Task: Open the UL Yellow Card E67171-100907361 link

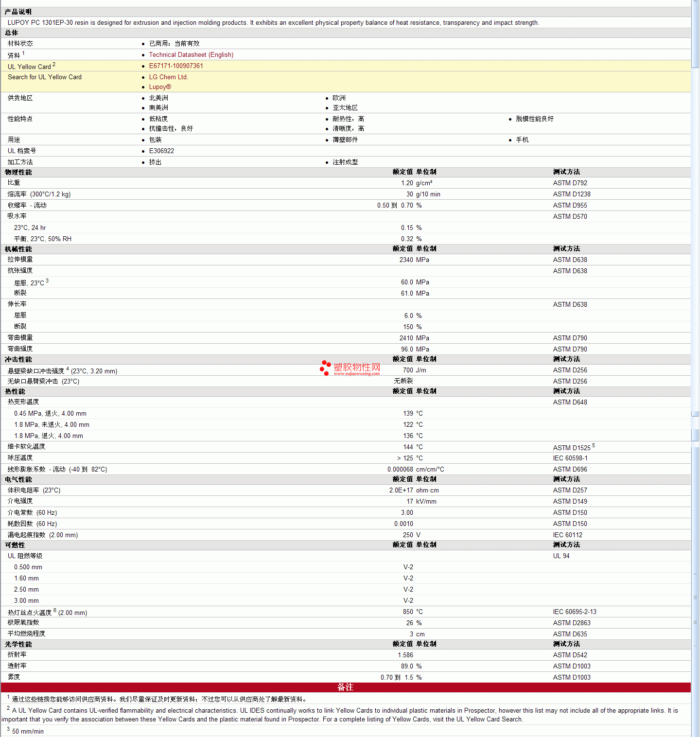Action: tap(176, 66)
